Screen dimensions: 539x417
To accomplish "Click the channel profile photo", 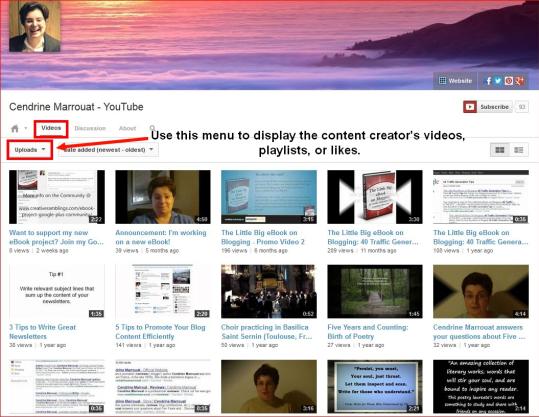I will tap(35, 26).
